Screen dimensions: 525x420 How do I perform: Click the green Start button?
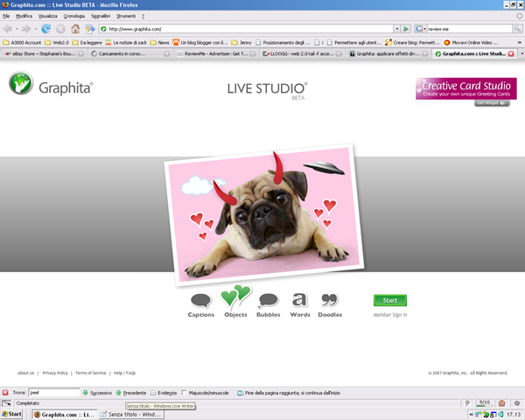(x=390, y=300)
